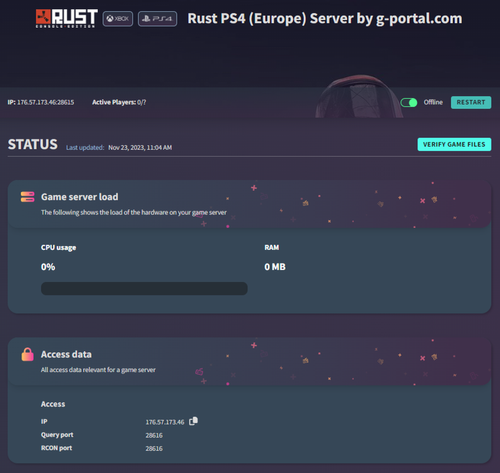This screenshot has width=500, height=473.
Task: Click the Access data lock icon
Action: click(27, 354)
